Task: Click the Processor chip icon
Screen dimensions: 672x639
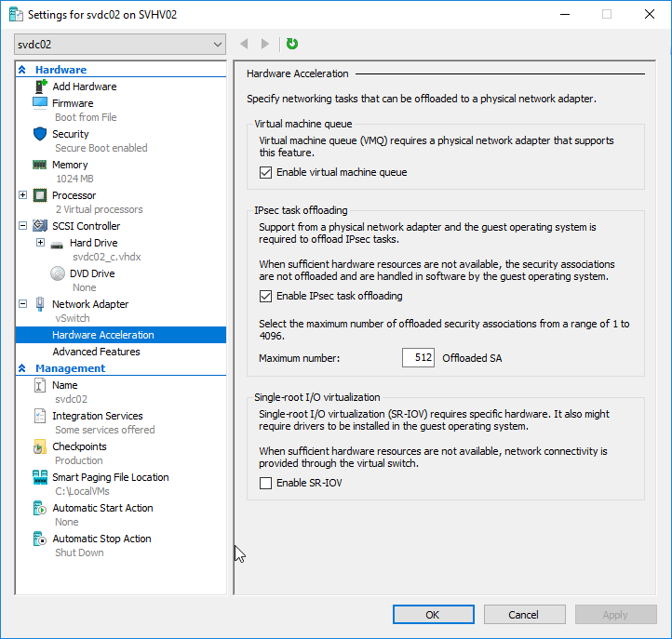Action: click(x=40, y=195)
